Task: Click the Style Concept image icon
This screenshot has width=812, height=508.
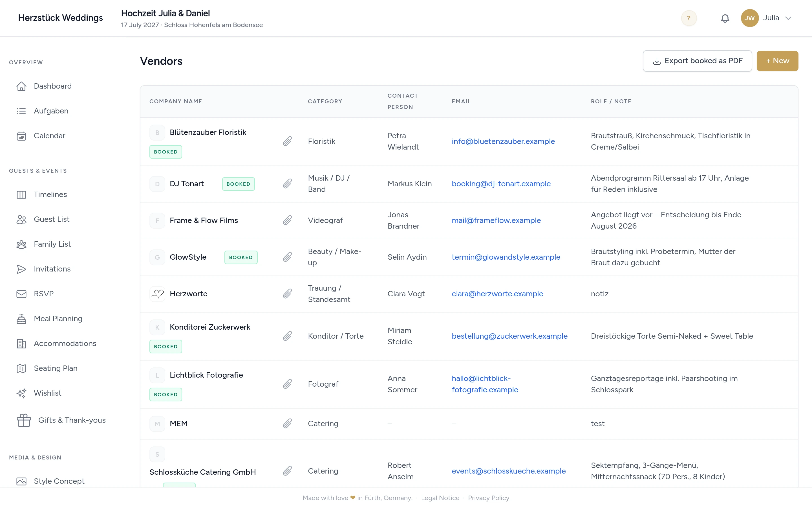Action: click(x=21, y=481)
